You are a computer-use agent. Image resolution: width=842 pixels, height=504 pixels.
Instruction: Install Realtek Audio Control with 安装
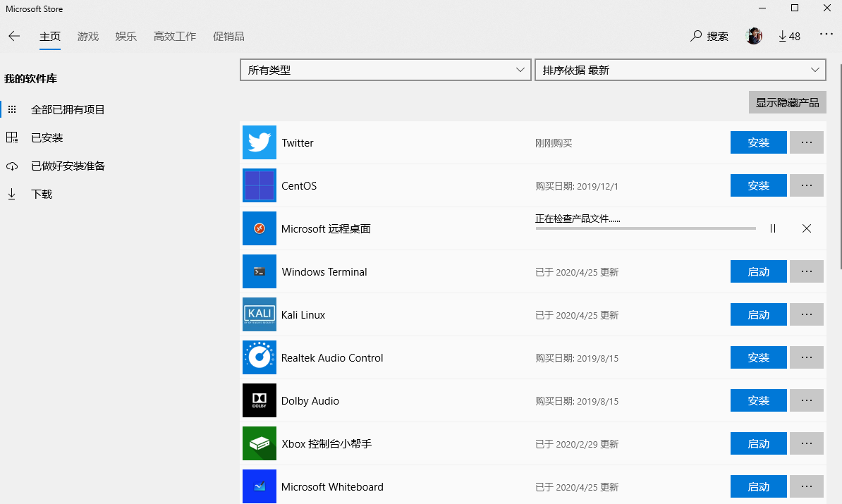tap(758, 357)
